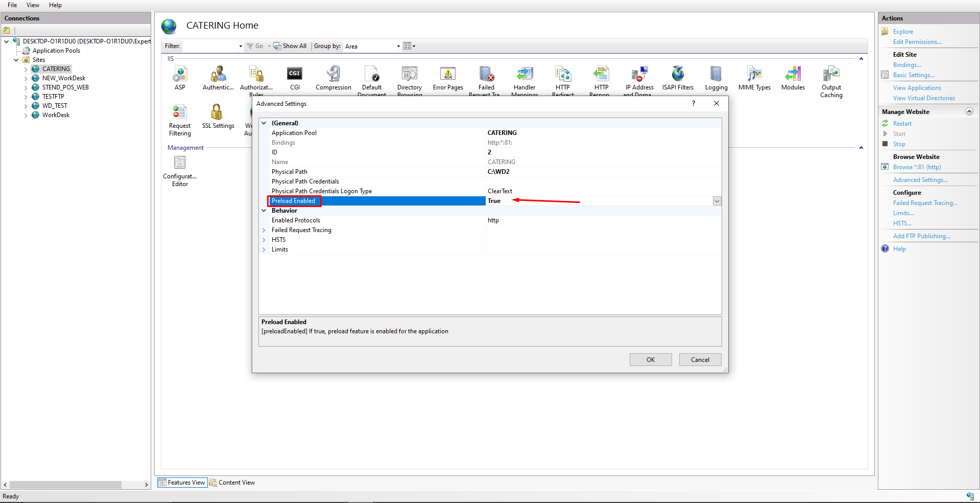Click the Basic Settings link
The height and width of the screenshot is (503, 980).
914,75
